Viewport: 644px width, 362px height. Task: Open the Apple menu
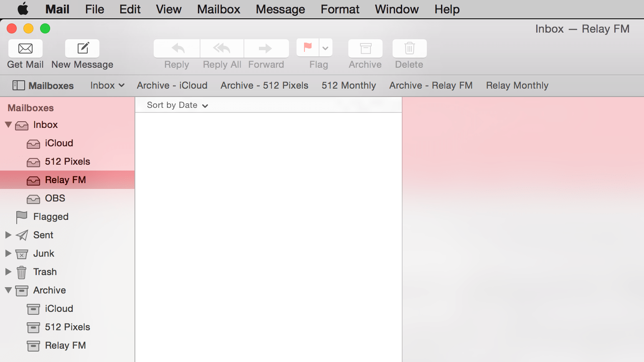point(23,9)
